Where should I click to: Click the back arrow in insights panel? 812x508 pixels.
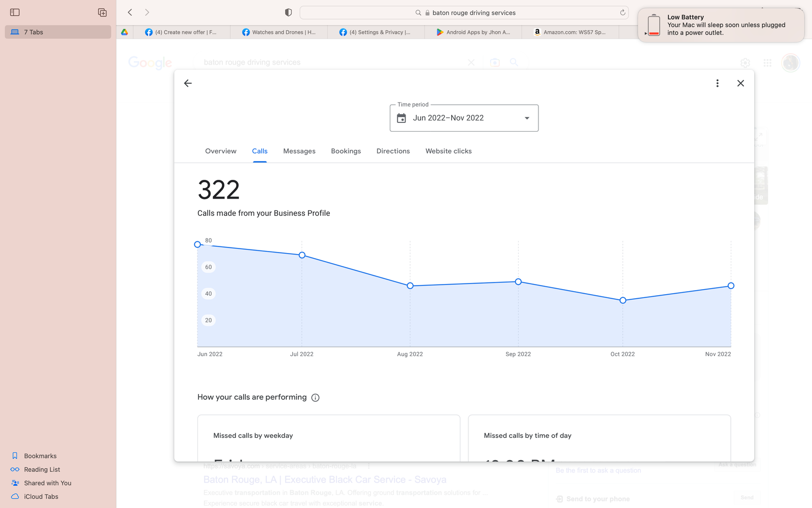[188, 83]
